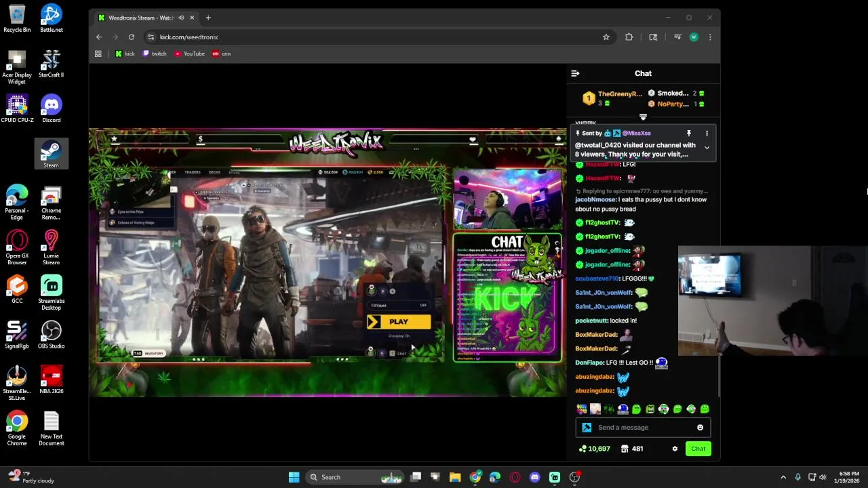This screenshot has width=868, height=488.
Task: Open the Chrome profile avatar
Action: coord(694,37)
